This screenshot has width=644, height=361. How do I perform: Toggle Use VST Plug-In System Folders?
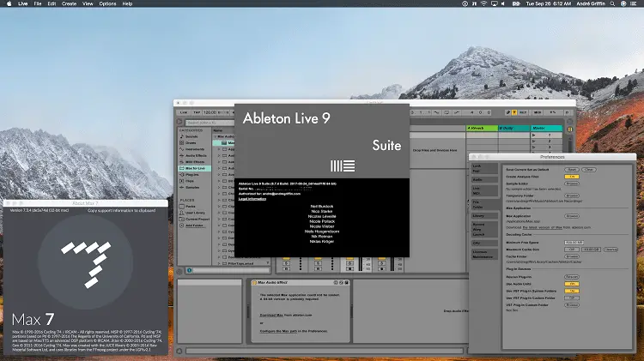tap(571, 291)
